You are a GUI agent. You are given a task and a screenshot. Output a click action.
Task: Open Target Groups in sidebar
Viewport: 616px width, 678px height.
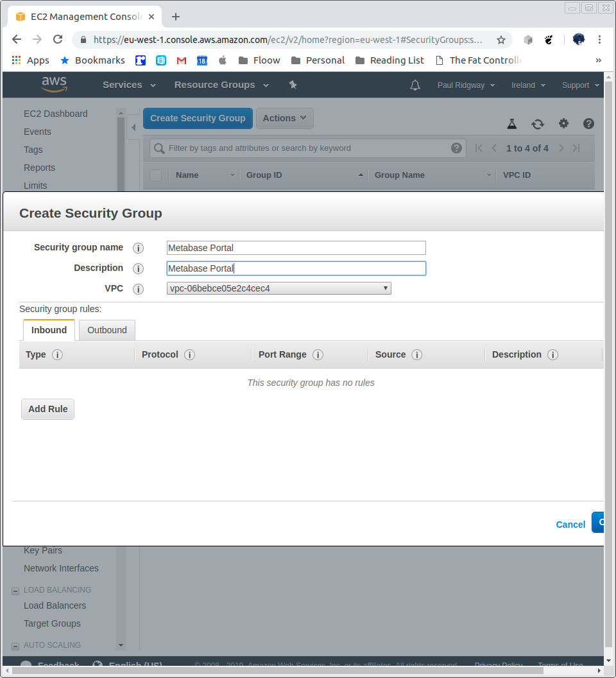point(53,623)
